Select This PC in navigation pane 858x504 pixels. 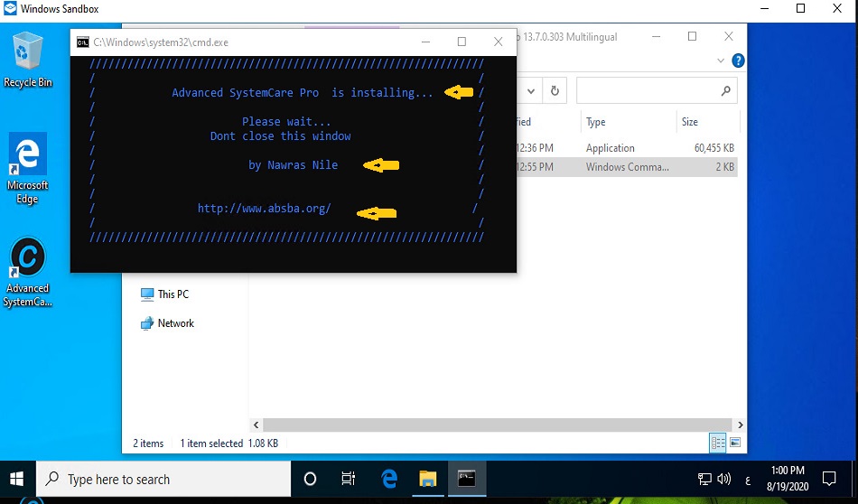[x=172, y=294]
